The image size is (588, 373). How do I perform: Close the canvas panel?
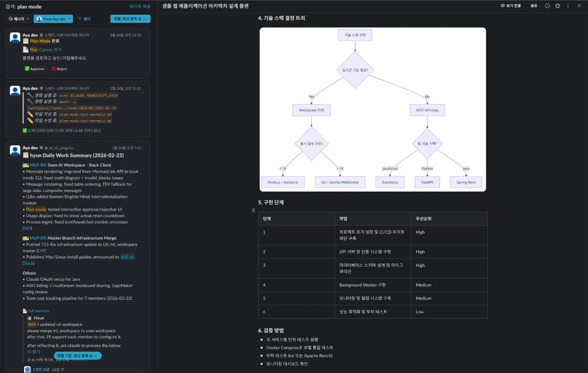coord(579,6)
